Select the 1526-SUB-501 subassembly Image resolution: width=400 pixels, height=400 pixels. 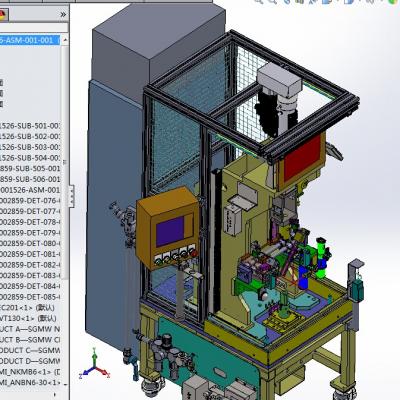(30, 126)
